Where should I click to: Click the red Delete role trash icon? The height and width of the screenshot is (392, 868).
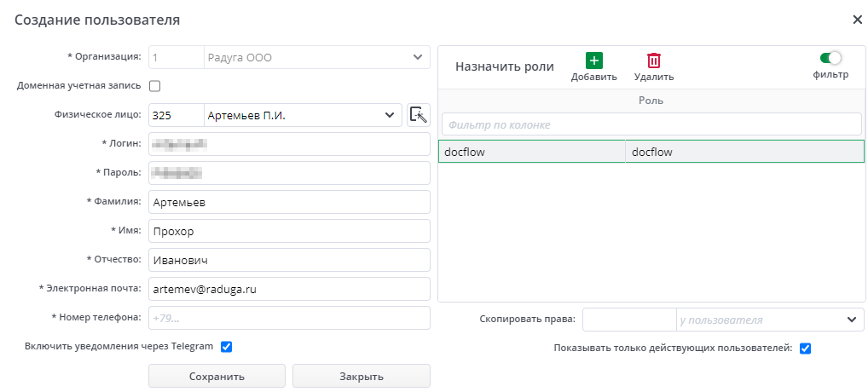coord(654,61)
